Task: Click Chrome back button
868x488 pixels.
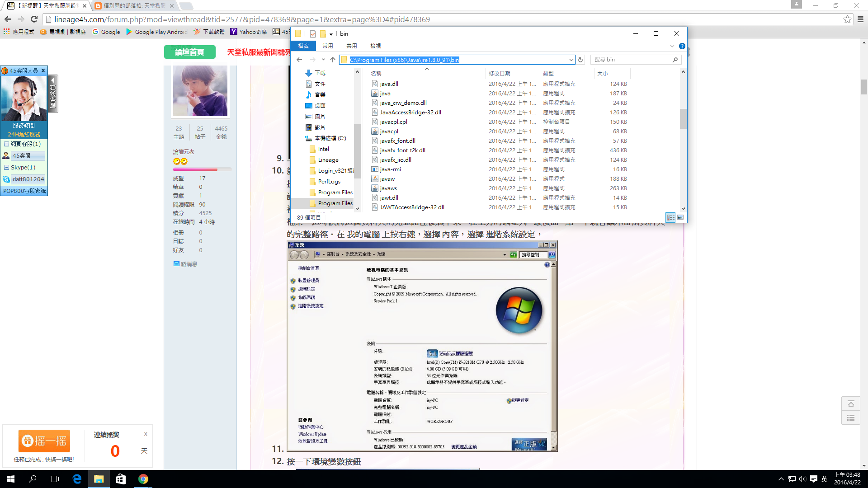Action: (x=8, y=19)
